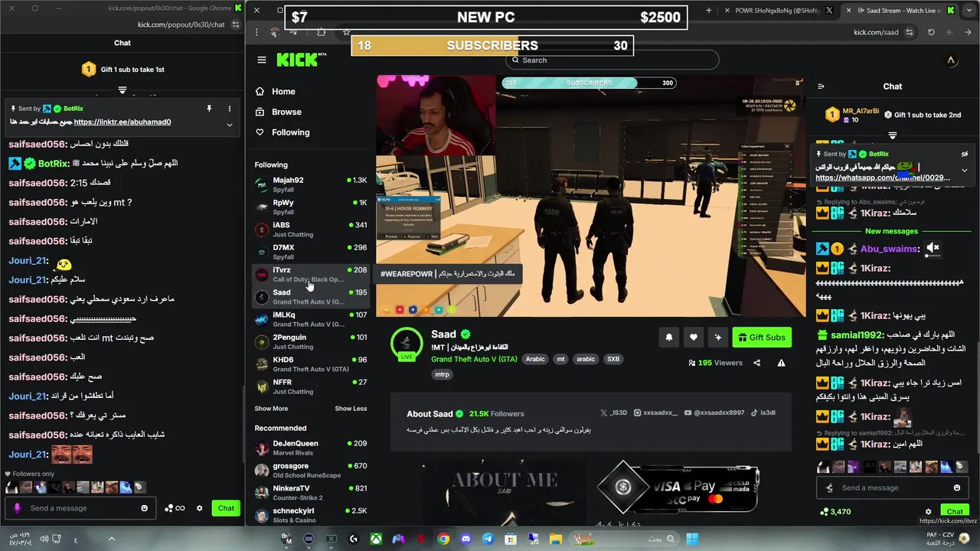Open emoji picker in popout chat

pos(144,508)
